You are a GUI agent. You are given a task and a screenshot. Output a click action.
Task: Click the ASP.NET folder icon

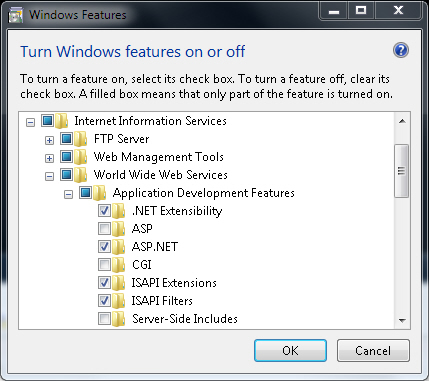coord(119,247)
